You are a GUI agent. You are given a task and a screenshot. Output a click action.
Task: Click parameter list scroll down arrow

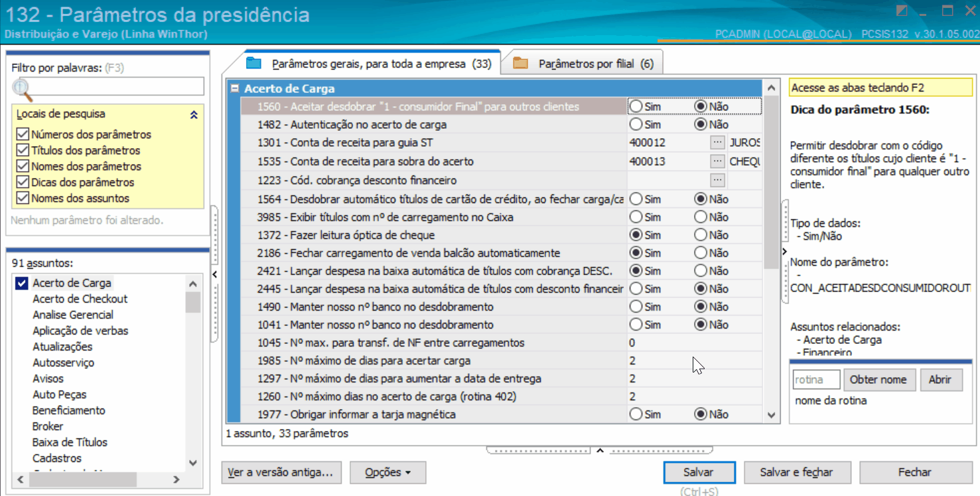(x=771, y=415)
